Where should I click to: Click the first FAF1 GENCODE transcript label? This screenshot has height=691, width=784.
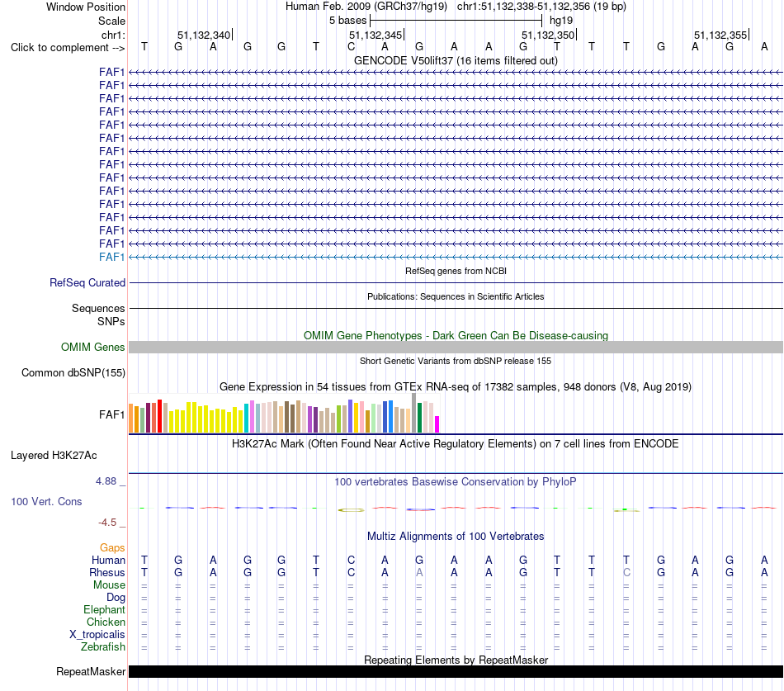pos(111,72)
